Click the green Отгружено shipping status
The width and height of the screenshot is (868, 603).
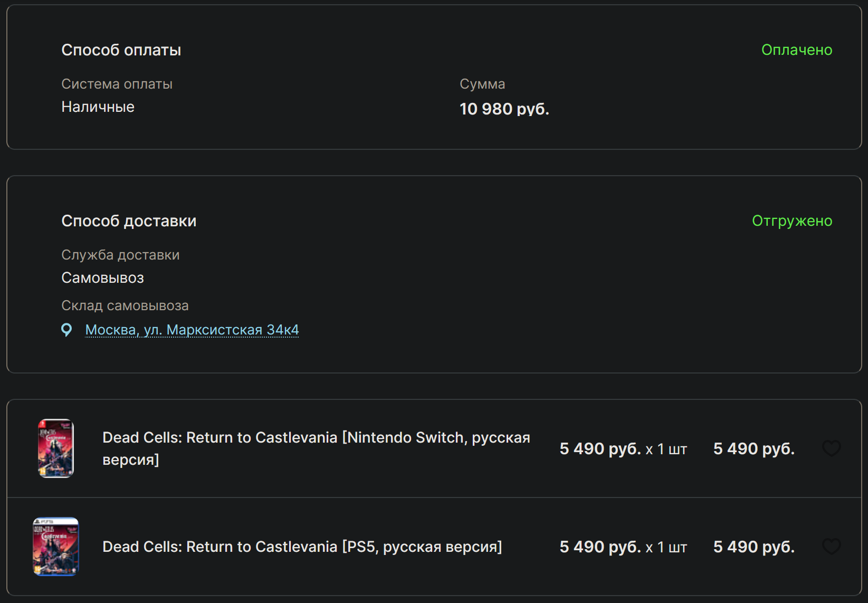(791, 221)
